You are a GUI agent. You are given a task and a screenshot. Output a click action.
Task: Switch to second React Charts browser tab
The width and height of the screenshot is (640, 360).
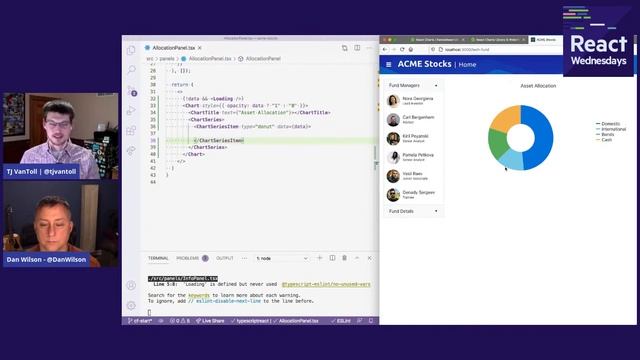click(x=497, y=40)
